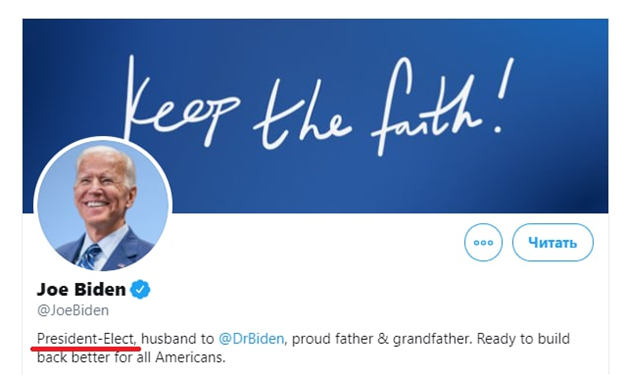
Task: Click the red underline below President-Elect
Action: pyautogui.click(x=86, y=349)
